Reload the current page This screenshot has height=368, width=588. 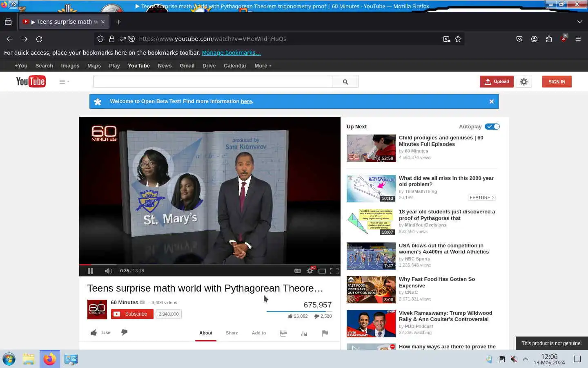39,39
